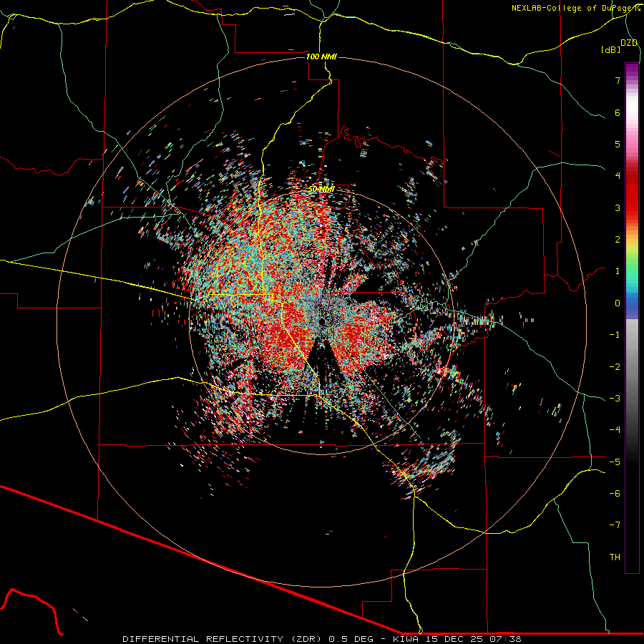This screenshot has width=644, height=644.
Task: Click the -1 value on the scale
Action: point(615,335)
